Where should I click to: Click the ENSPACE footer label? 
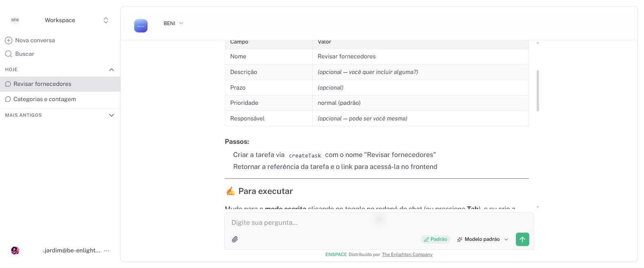coord(336,254)
